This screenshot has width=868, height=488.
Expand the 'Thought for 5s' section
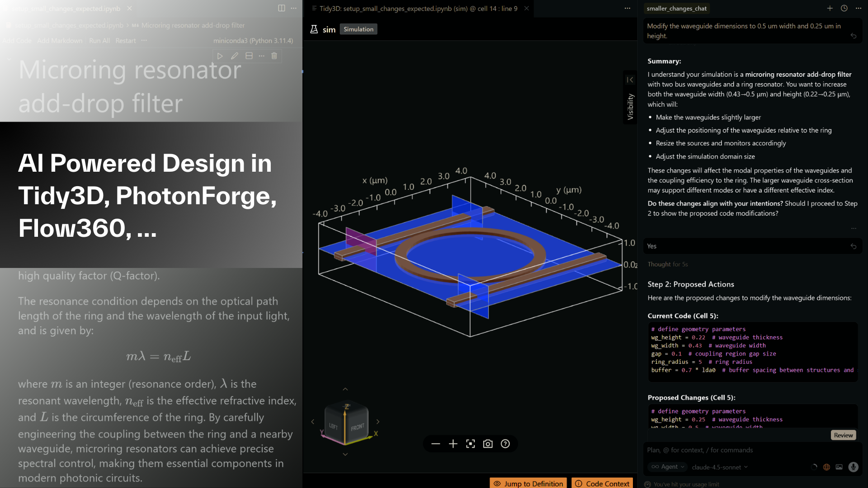pyautogui.click(x=668, y=264)
